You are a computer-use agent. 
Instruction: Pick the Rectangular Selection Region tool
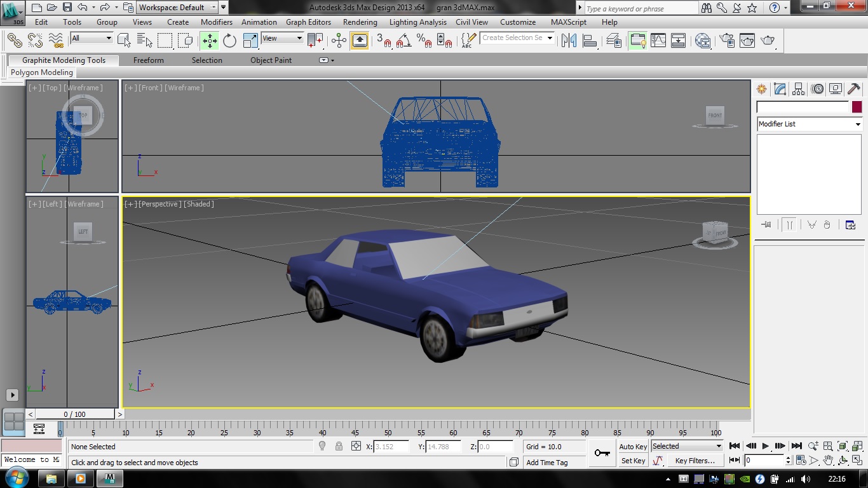165,40
